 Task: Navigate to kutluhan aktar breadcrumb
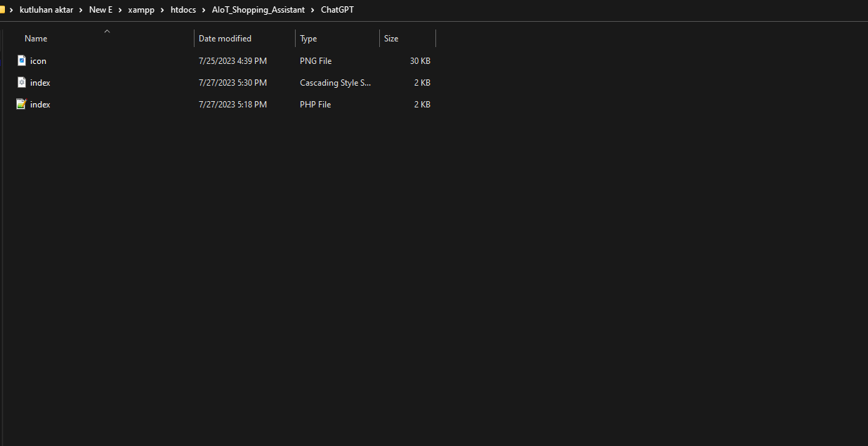coord(46,10)
